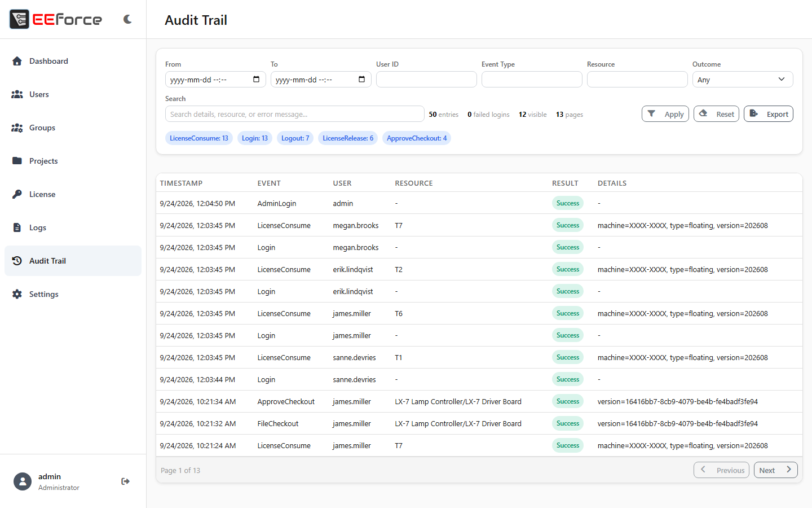Click the Groups icon in sidebar

[x=17, y=128]
